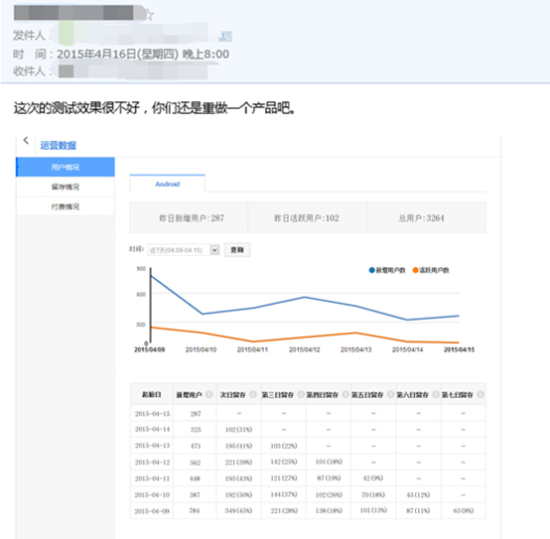550x539 pixels.
Task: Click the 2015-04-14 row date cell
Action: coord(152,429)
